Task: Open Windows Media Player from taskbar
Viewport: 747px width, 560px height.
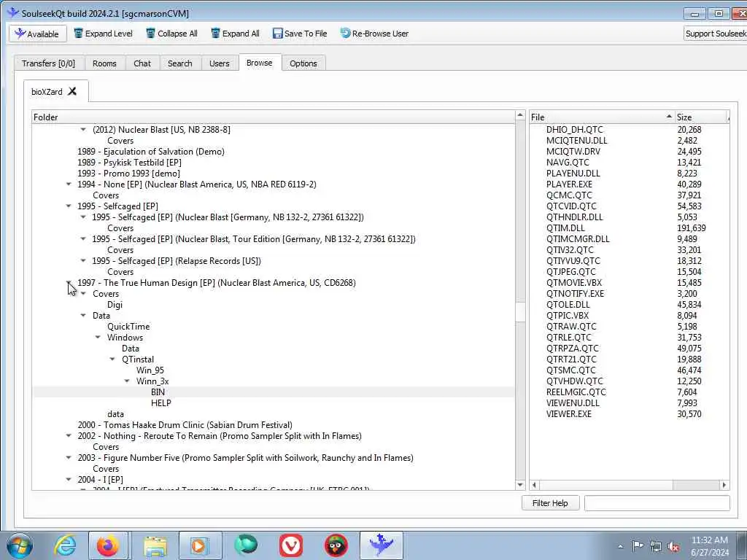Action: pyautogui.click(x=200, y=545)
